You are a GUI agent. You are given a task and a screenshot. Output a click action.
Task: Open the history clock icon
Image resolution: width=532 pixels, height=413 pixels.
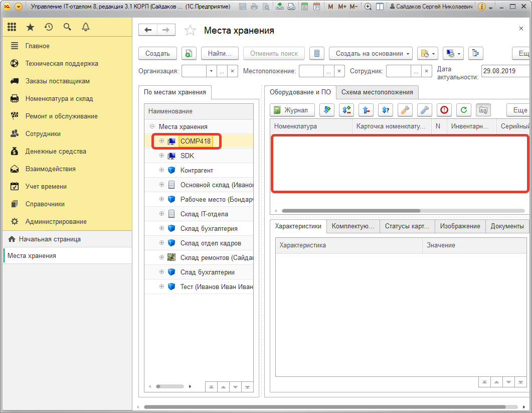(49, 27)
